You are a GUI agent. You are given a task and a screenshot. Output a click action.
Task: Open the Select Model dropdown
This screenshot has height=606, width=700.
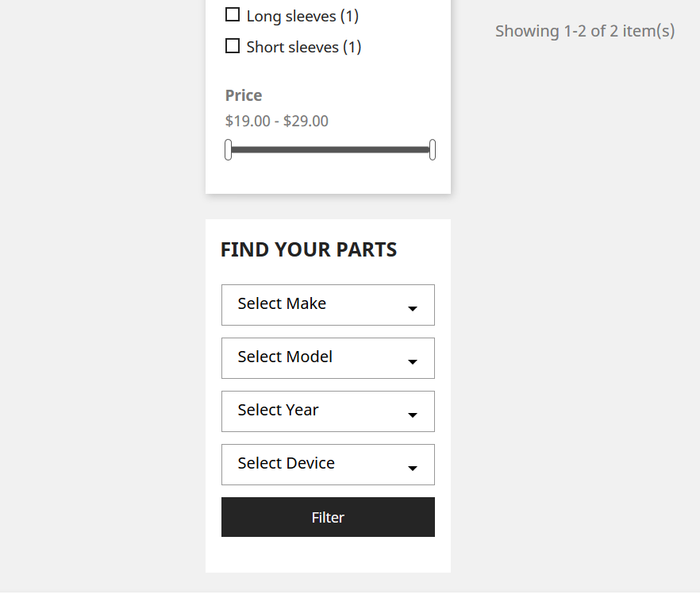point(328,358)
